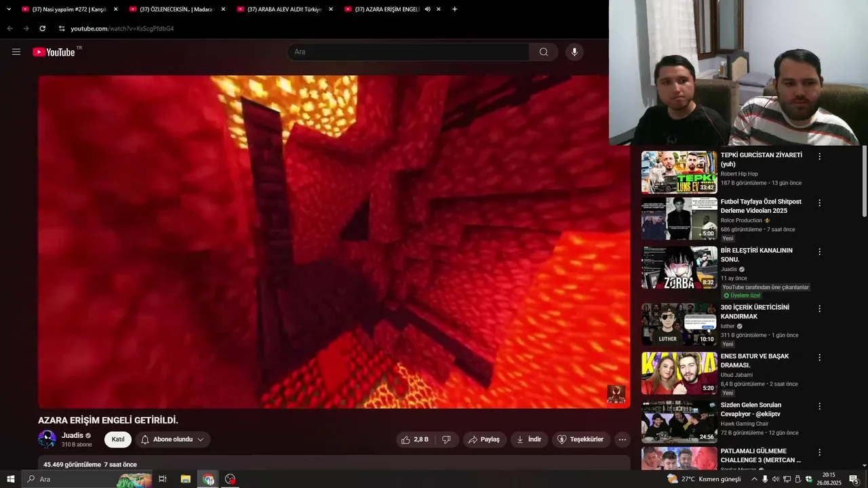Open the 27°C weather widget
This screenshot has width=868, height=488.
705,479
